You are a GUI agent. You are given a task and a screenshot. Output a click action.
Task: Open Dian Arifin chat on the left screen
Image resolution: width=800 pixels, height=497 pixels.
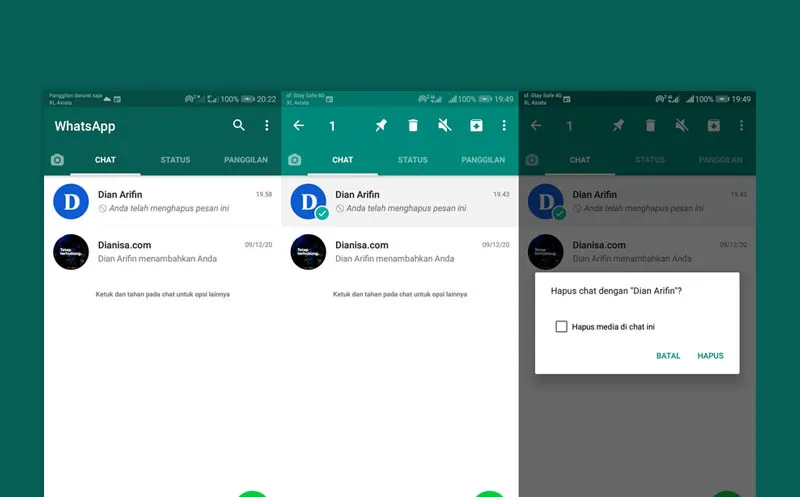pyautogui.click(x=160, y=201)
